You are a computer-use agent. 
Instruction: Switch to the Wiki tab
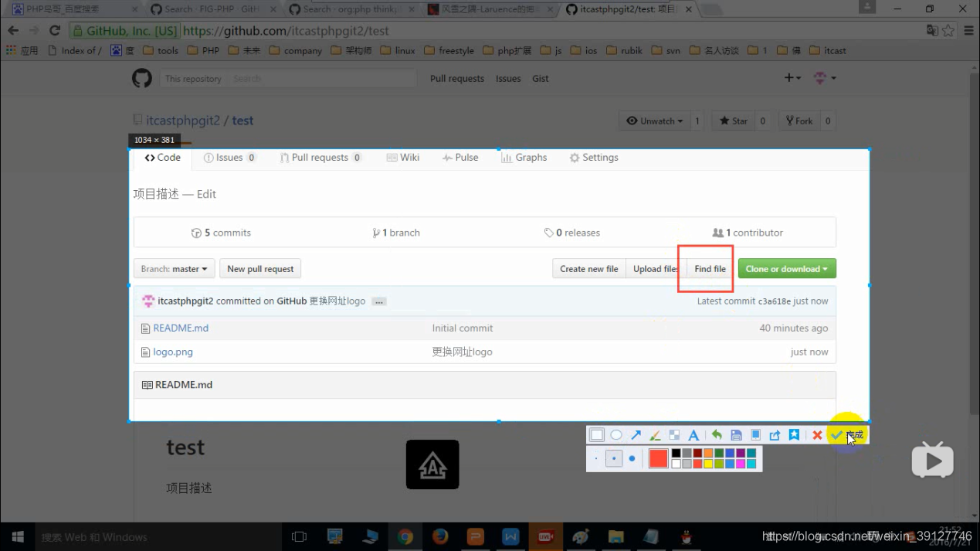403,158
